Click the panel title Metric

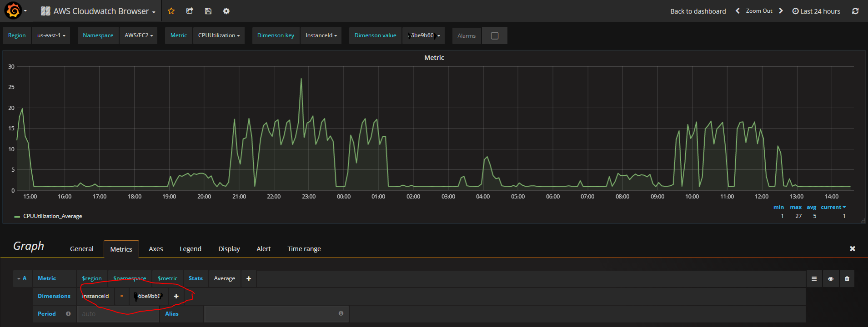[x=434, y=58]
